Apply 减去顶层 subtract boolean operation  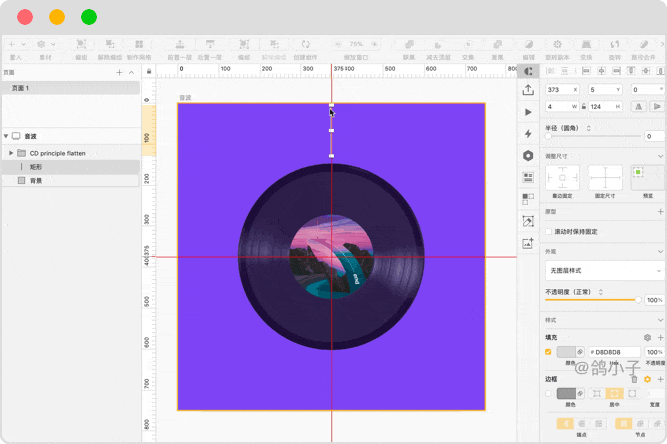click(x=438, y=44)
